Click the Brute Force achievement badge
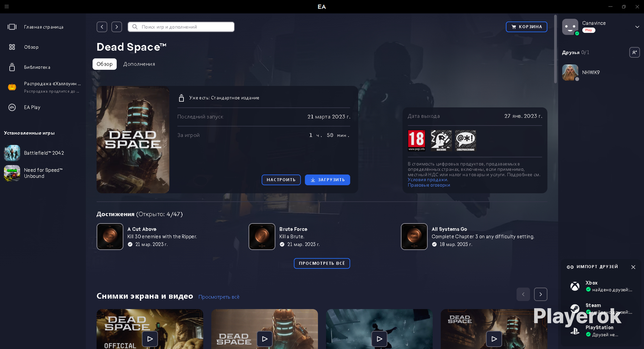The height and width of the screenshot is (349, 644). coord(262,237)
